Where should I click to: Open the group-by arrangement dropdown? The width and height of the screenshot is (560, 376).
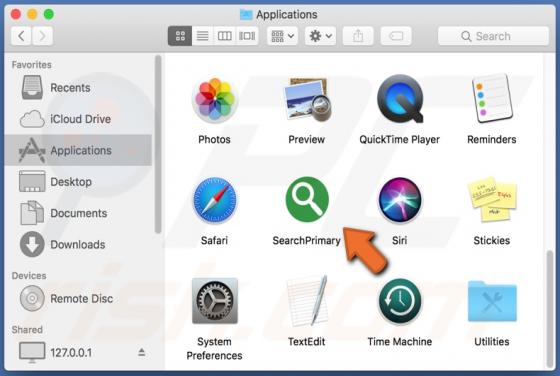282,36
